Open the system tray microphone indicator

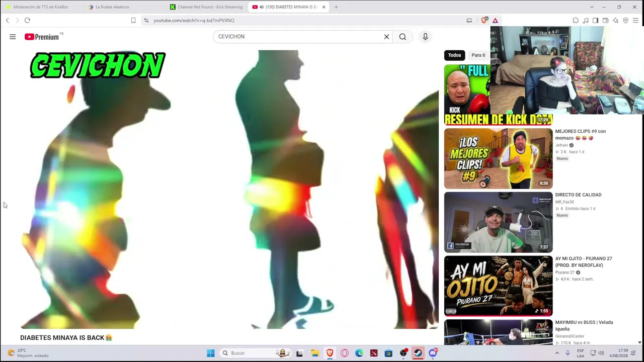(568, 353)
